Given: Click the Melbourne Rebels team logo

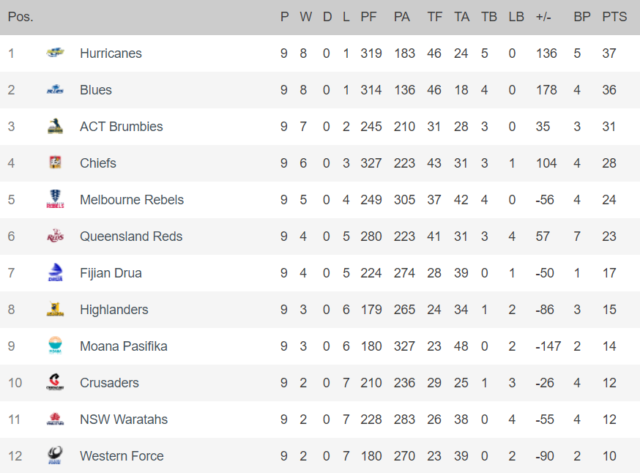Looking at the screenshot, I should click(x=55, y=199).
